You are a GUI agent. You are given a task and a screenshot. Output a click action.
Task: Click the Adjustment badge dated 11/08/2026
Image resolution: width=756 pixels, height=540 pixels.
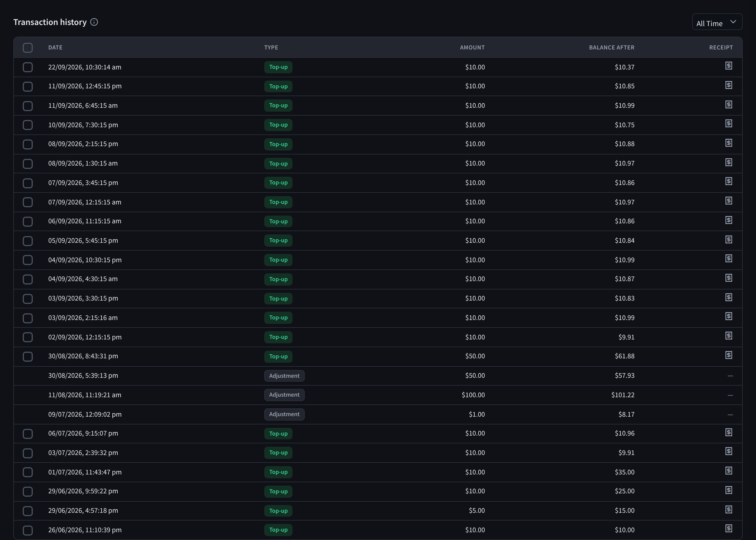click(x=284, y=395)
